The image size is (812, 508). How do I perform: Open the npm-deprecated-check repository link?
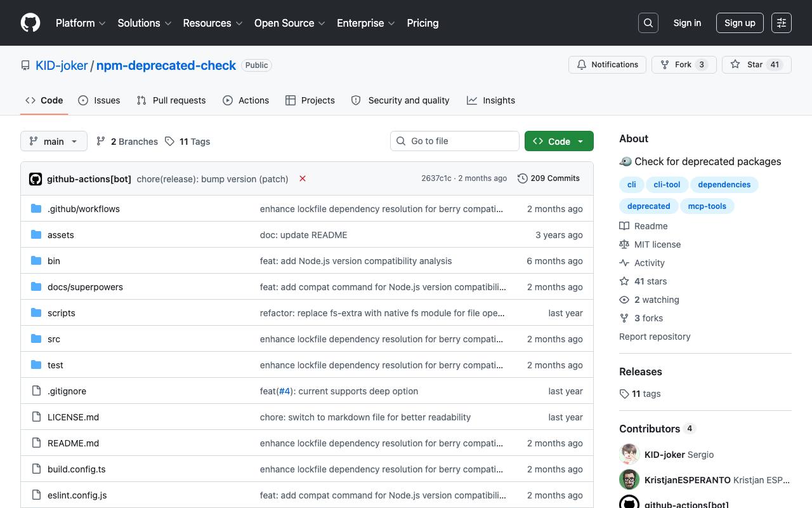(166, 65)
